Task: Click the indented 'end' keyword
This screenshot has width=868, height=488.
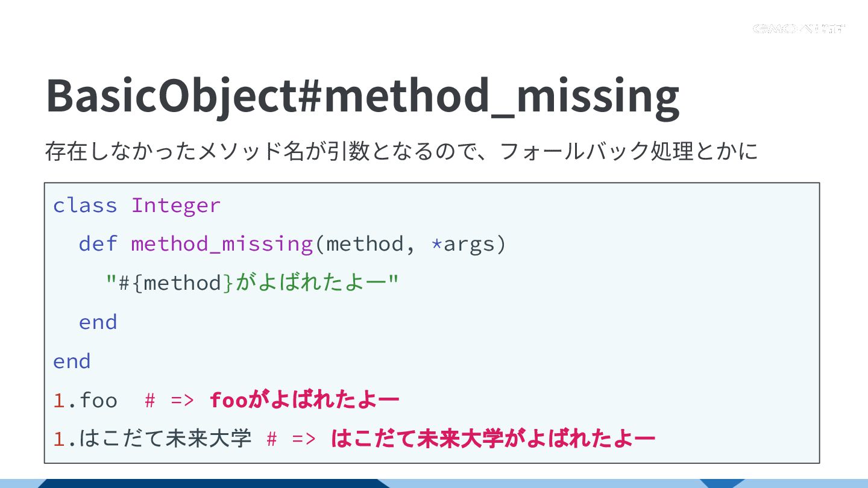Action: click(x=98, y=322)
